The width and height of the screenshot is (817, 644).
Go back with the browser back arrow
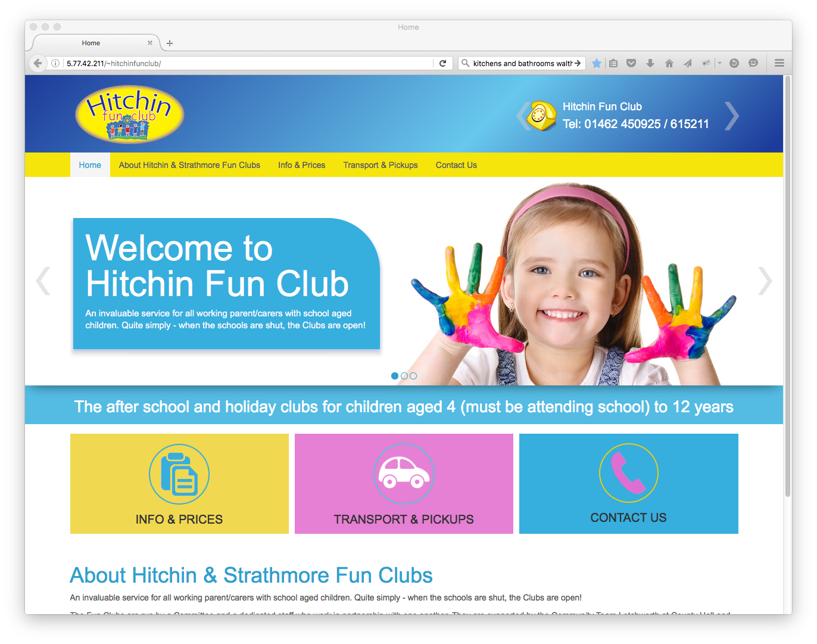point(38,63)
